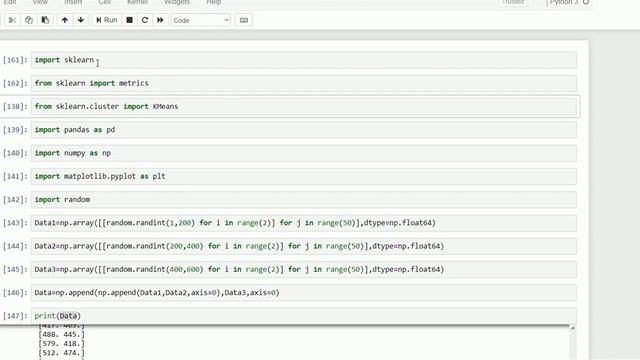Click the [161] cell prompt

coord(15,60)
